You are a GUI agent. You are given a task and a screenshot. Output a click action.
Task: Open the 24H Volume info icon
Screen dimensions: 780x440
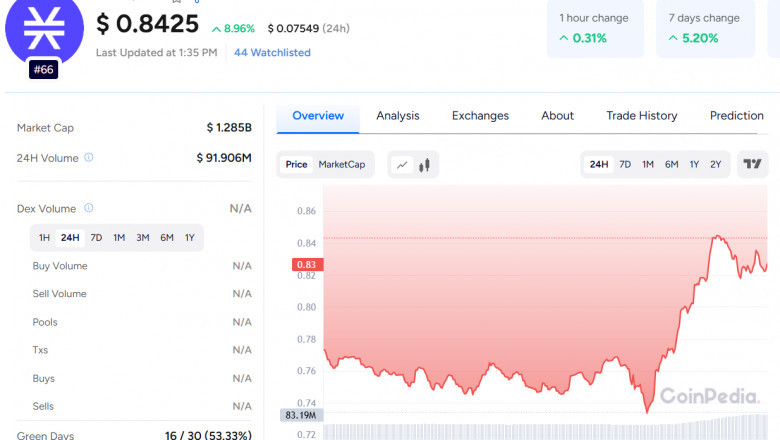coord(89,157)
